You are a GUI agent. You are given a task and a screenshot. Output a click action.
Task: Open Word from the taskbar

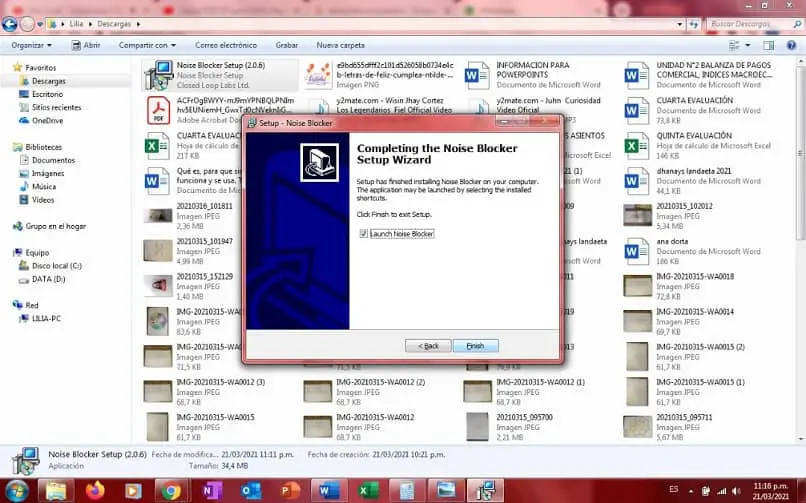tap(328, 491)
